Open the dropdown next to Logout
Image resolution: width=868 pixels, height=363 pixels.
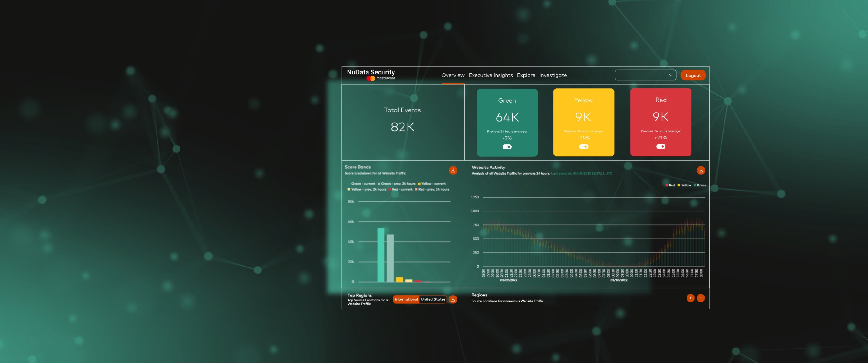(645, 75)
